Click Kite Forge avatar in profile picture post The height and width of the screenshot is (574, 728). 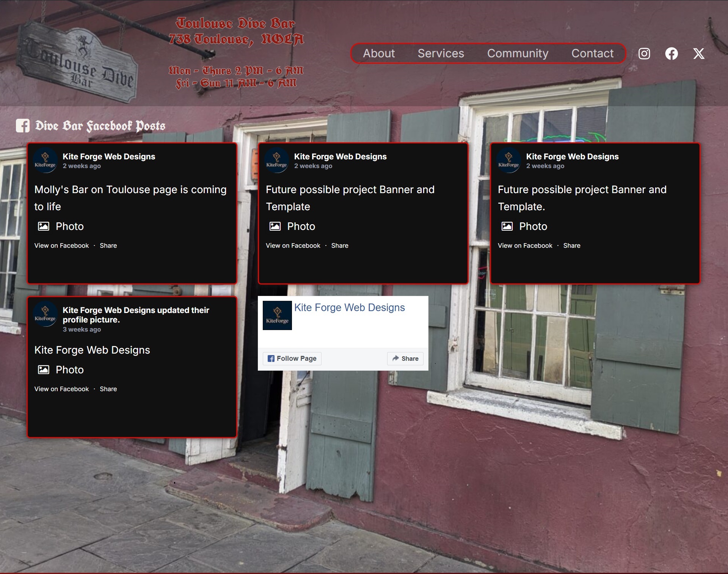(45, 314)
